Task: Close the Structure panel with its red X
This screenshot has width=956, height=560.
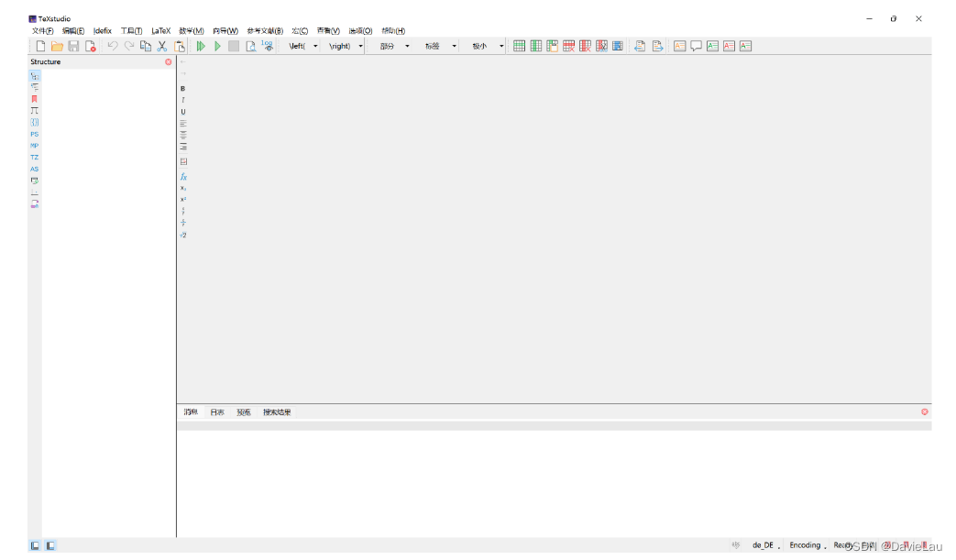Action: pos(168,62)
